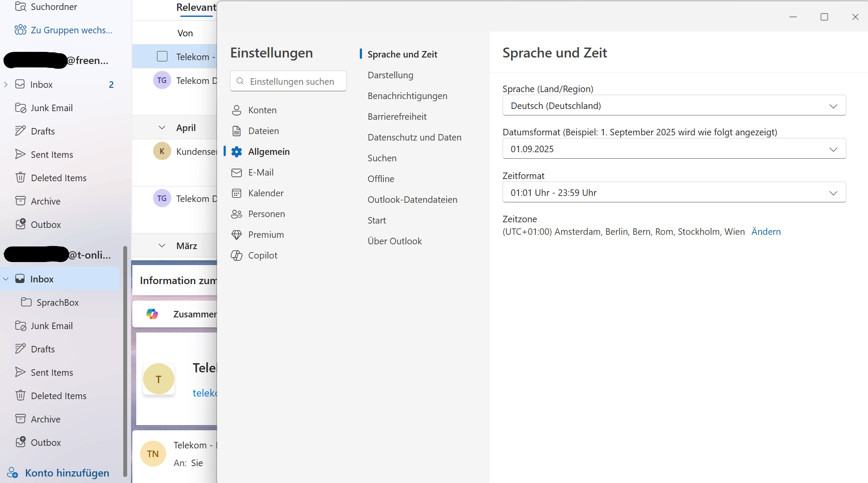The image size is (868, 483).
Task: Expand the freenet Inbox folder
Action: pos(6,84)
